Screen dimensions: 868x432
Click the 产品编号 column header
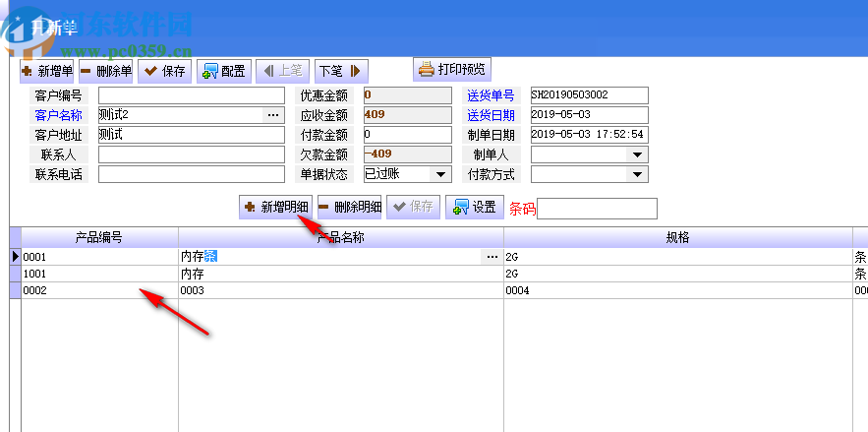(99, 237)
